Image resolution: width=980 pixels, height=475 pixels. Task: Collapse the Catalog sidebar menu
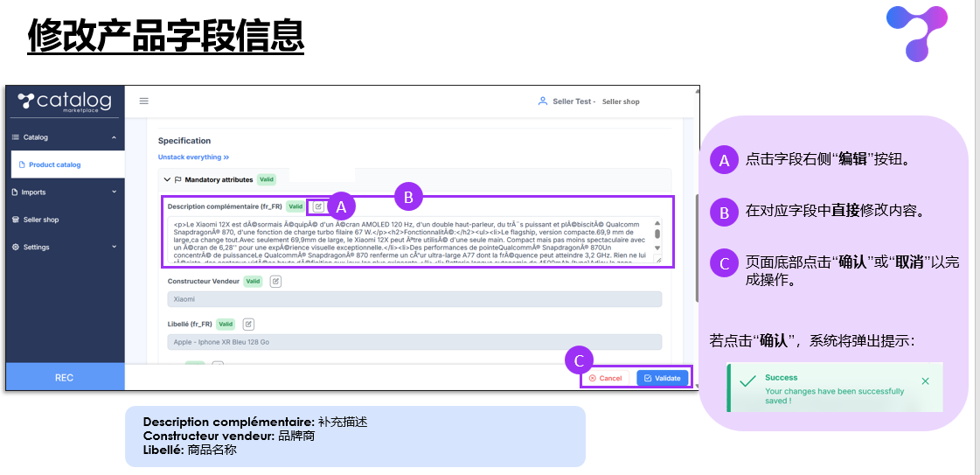[x=114, y=137]
